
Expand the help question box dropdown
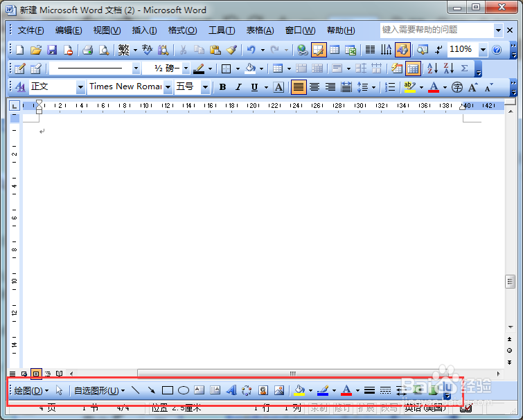pos(498,30)
